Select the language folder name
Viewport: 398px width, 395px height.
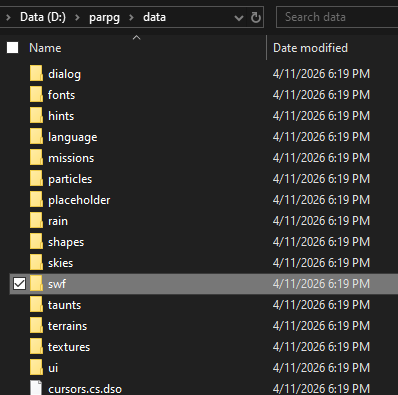73,137
